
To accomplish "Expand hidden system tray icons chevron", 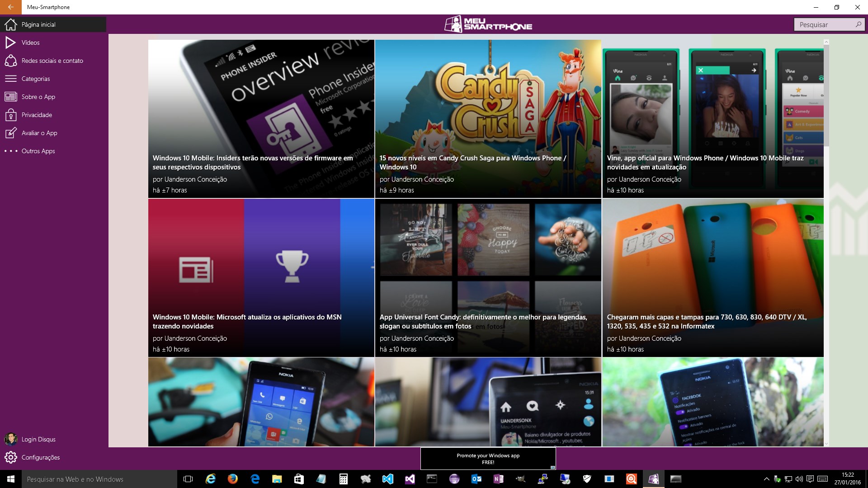I will pyautogui.click(x=766, y=479).
